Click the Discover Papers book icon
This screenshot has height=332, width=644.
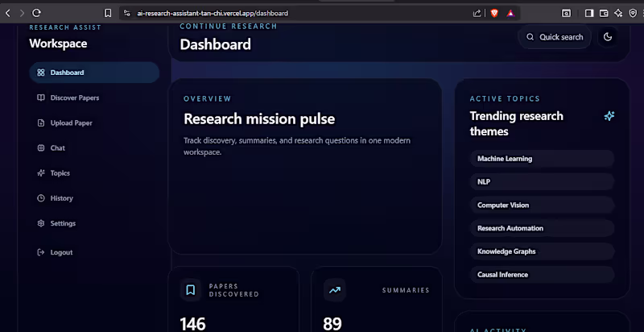41,98
